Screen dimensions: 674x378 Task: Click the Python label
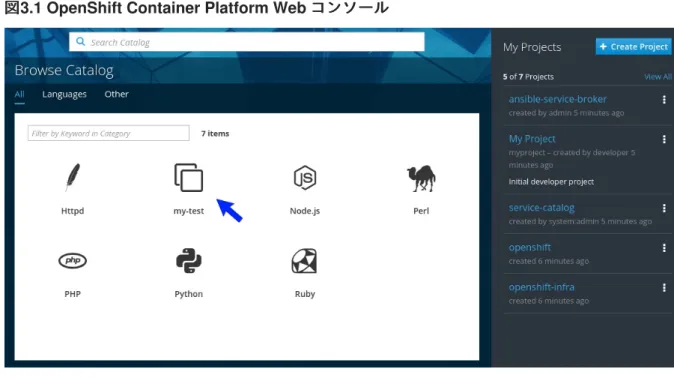pos(189,294)
